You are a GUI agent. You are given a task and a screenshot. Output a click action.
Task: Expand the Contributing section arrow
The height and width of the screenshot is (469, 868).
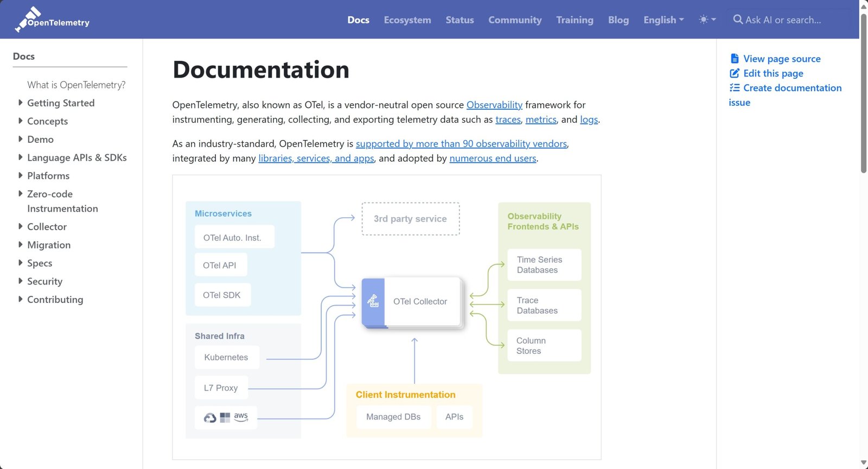click(x=21, y=299)
